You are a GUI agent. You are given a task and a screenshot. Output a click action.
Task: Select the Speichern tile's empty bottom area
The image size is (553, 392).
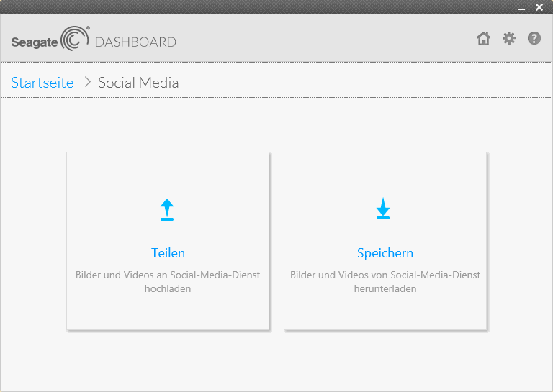click(x=385, y=313)
